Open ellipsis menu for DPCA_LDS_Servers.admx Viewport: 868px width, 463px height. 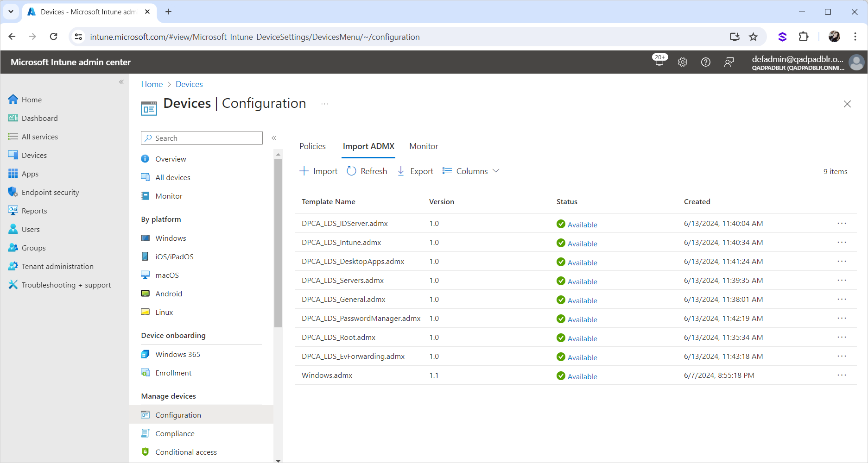[842, 280]
